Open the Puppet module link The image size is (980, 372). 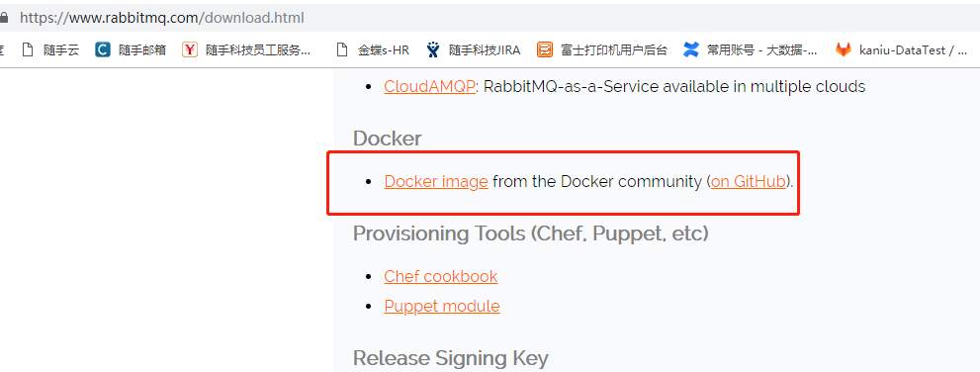(442, 307)
